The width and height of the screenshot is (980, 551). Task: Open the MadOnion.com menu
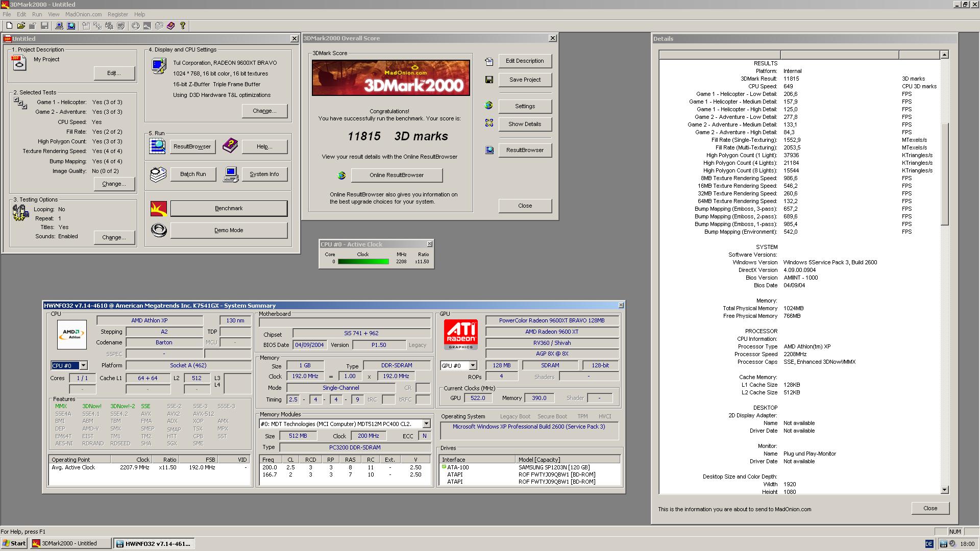coord(83,14)
